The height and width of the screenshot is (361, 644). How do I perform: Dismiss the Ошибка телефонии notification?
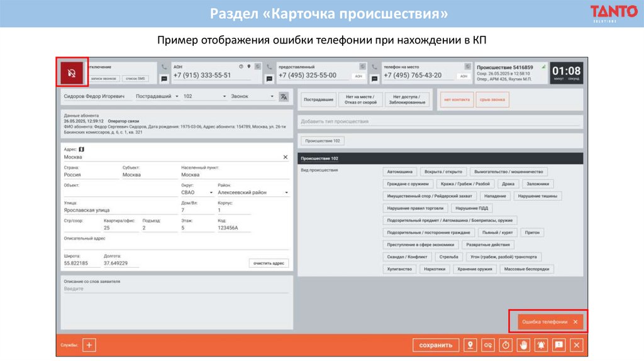click(x=575, y=322)
